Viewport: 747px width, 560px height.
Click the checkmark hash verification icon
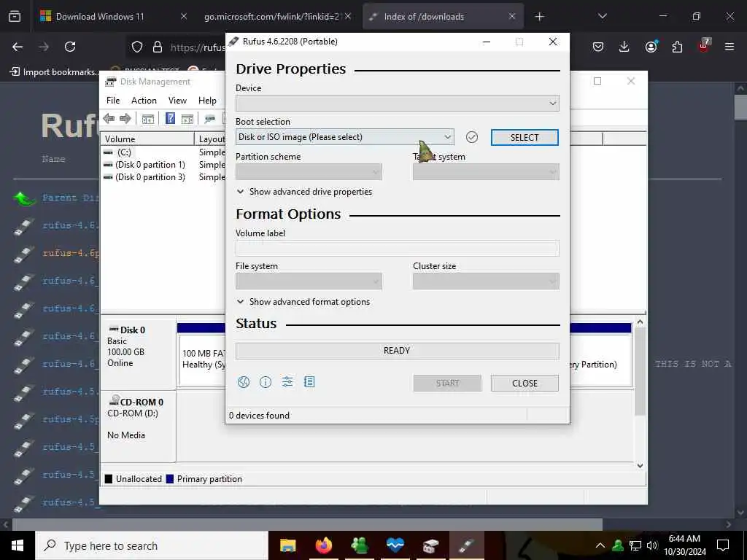pyautogui.click(x=472, y=137)
